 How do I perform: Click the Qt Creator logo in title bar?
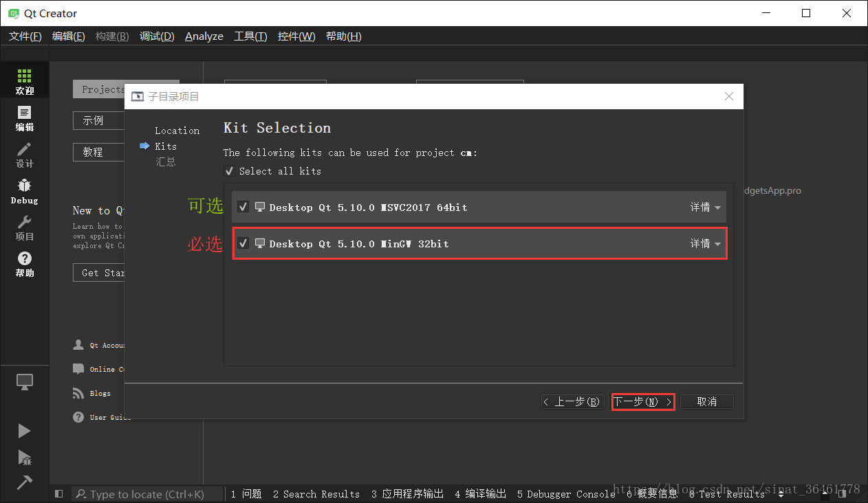14,13
